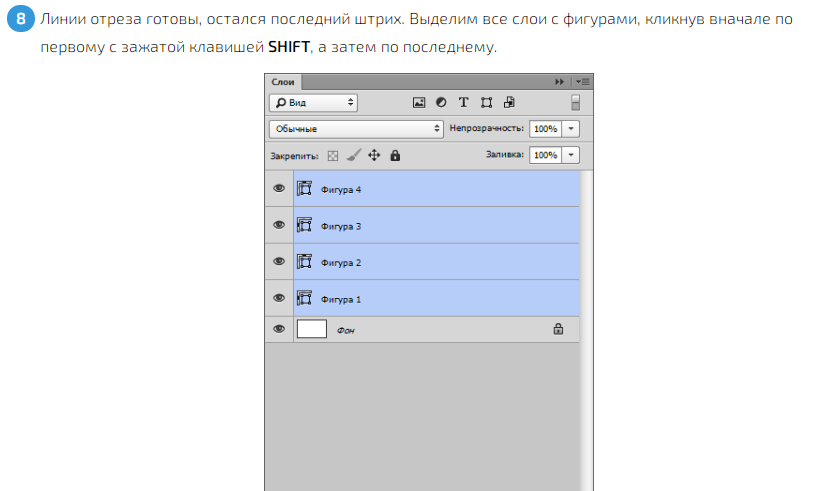Lock position move icon
Image resolution: width=829 pixels, height=491 pixels.
click(x=374, y=156)
